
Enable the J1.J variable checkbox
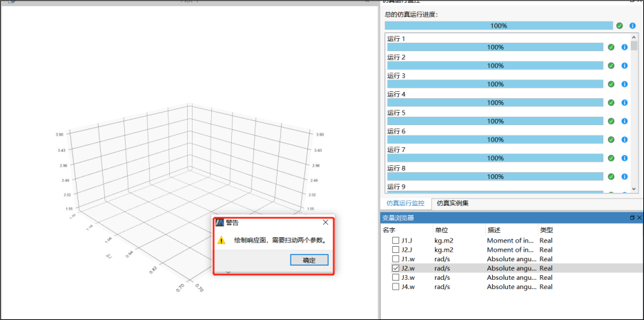click(396, 241)
